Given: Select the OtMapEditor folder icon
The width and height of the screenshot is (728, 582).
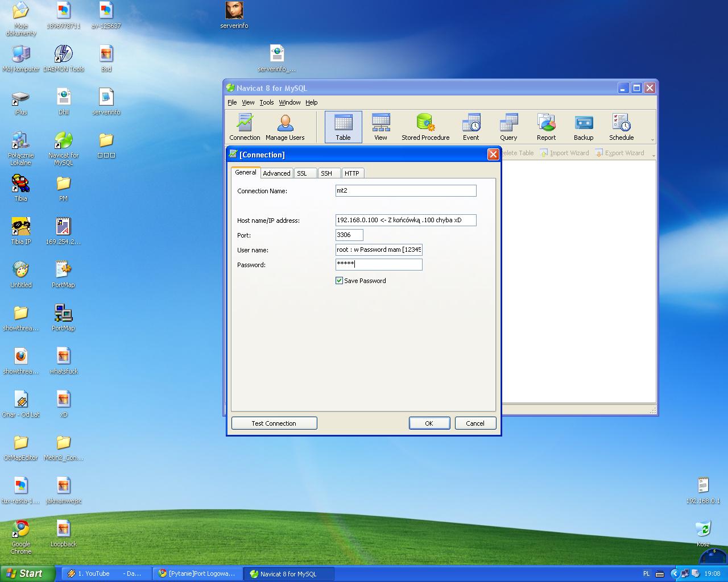Looking at the screenshot, I should coord(21,447).
